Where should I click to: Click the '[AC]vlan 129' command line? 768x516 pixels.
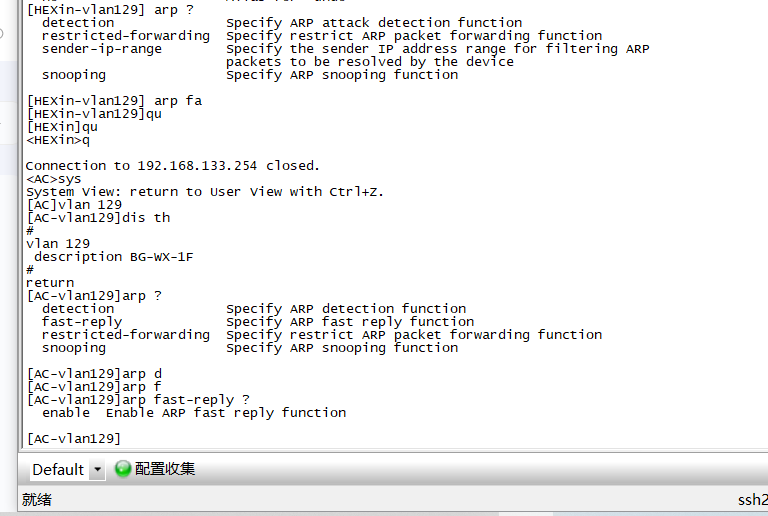[74, 205]
